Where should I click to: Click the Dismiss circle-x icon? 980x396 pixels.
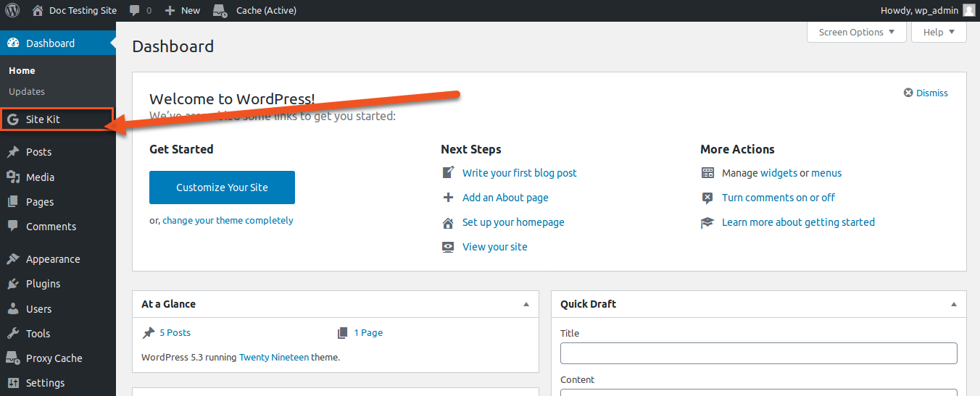(x=908, y=93)
